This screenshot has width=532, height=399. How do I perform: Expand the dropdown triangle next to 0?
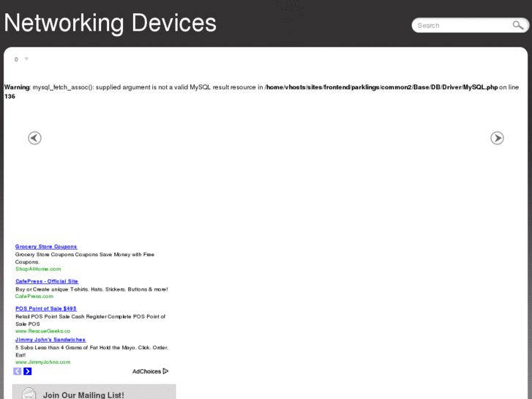[x=26, y=59]
